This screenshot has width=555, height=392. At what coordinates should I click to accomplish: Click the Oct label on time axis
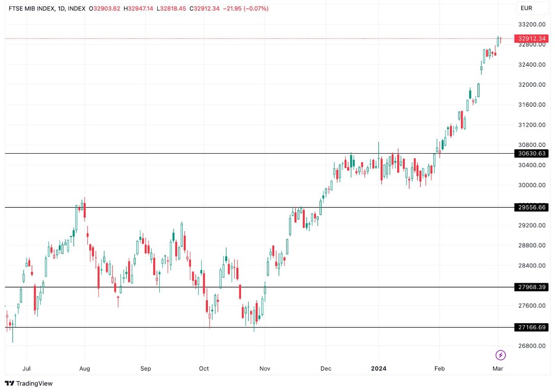point(204,369)
